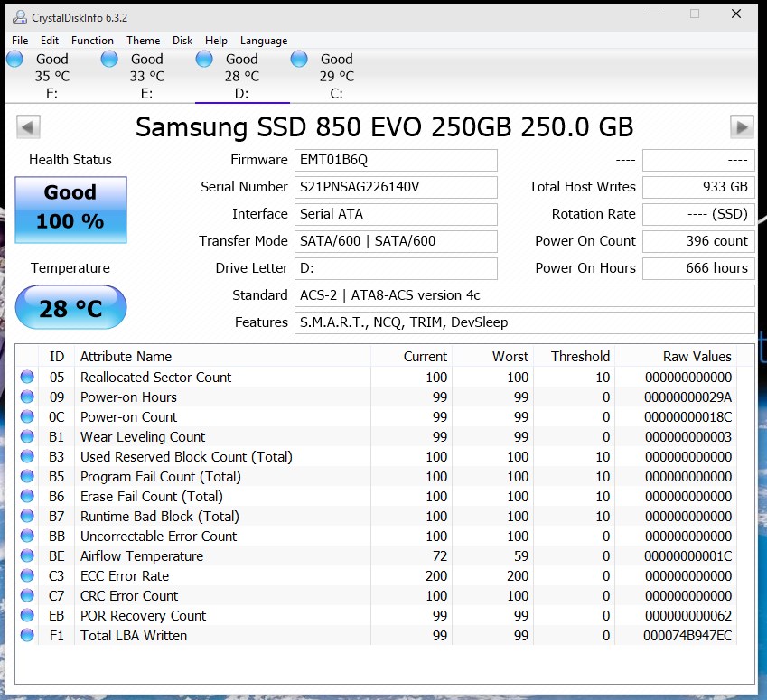Viewport: 767px width, 700px height.
Task: Select drive F: status orb
Action: tap(14, 59)
